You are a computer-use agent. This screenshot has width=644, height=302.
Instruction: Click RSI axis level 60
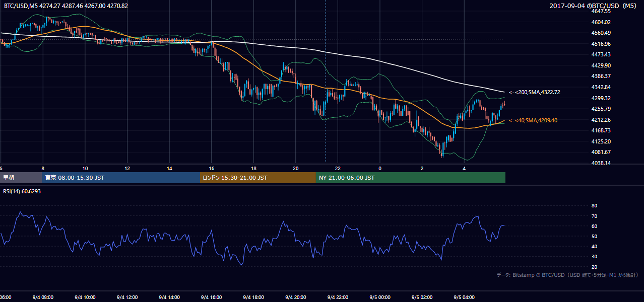point(594,226)
